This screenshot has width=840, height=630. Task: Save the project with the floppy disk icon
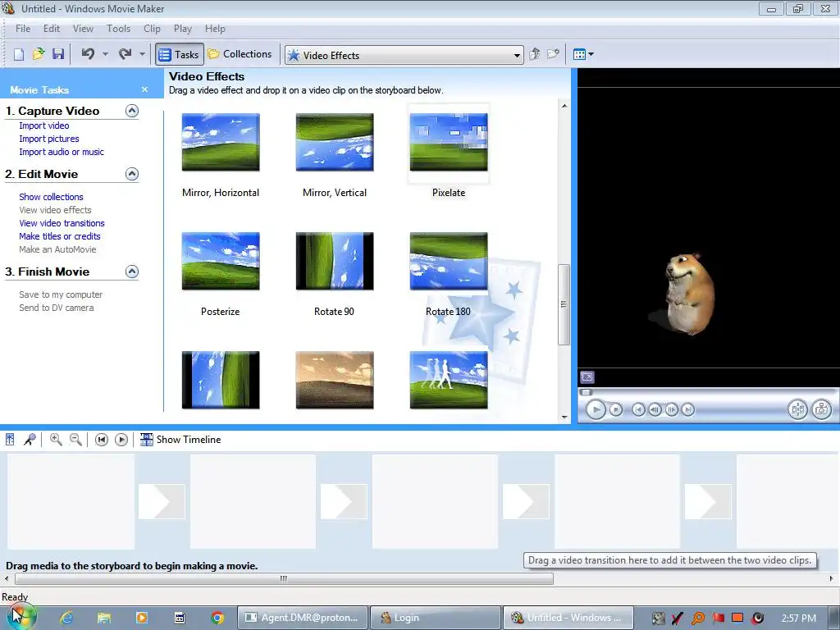pos(58,54)
